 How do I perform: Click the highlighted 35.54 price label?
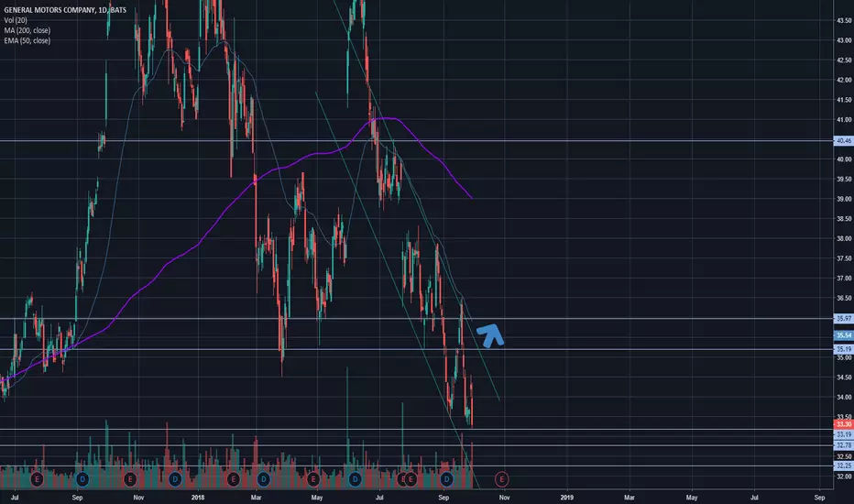tap(844, 335)
